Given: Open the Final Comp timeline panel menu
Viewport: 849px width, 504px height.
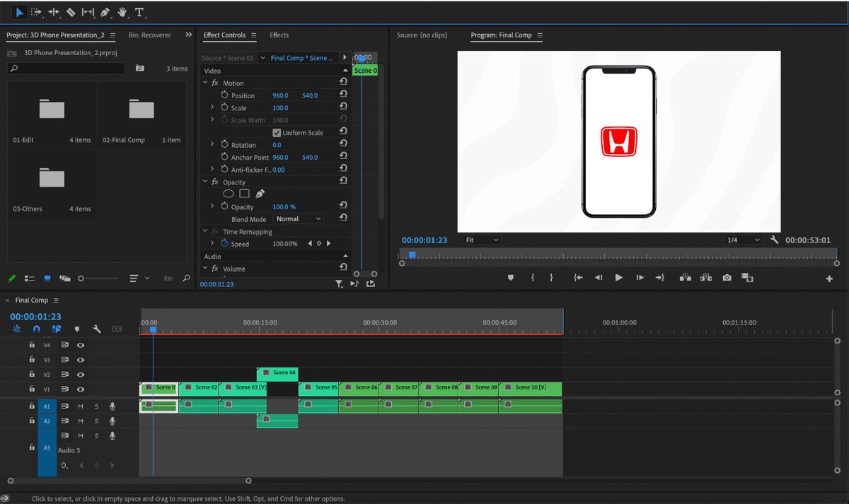Looking at the screenshot, I should click(57, 300).
